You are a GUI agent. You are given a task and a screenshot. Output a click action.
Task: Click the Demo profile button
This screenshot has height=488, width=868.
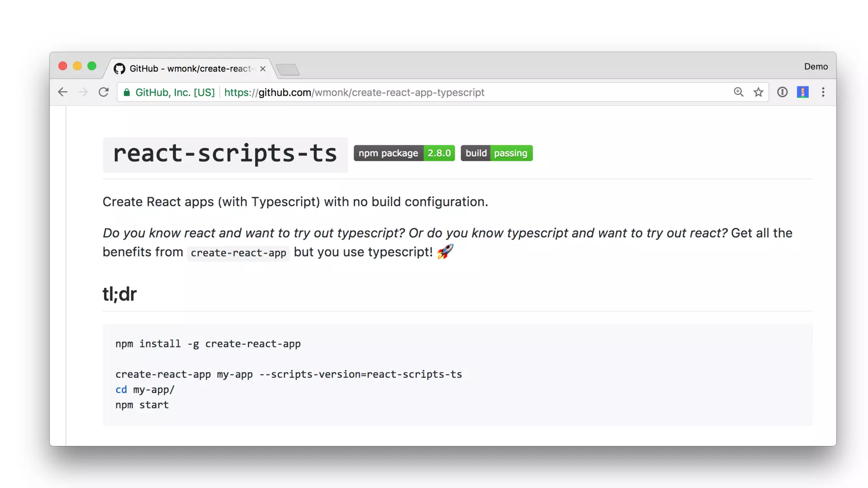(815, 67)
